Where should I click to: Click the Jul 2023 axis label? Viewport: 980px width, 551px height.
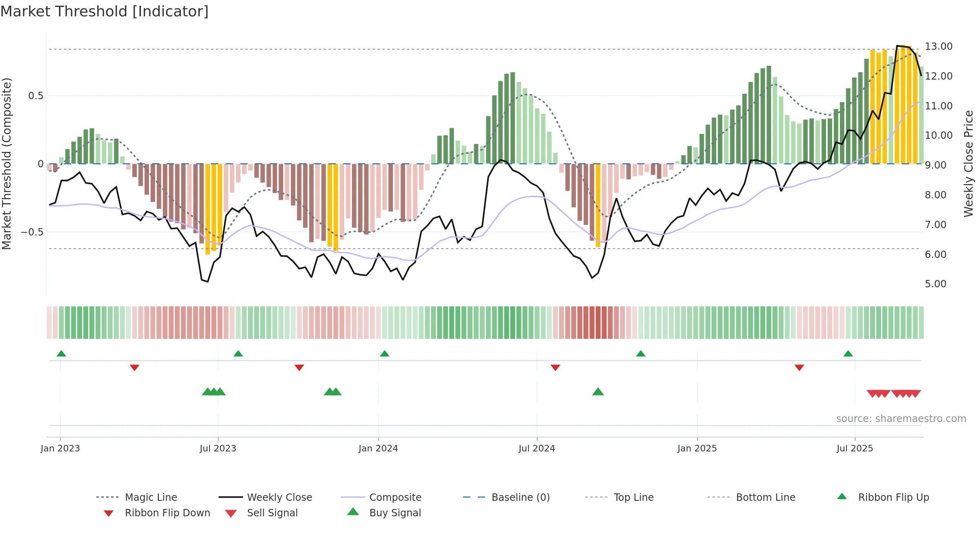coord(218,448)
